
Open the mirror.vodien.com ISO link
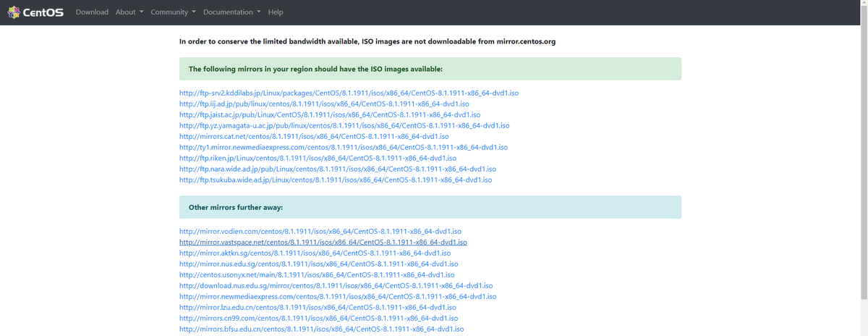pos(320,232)
